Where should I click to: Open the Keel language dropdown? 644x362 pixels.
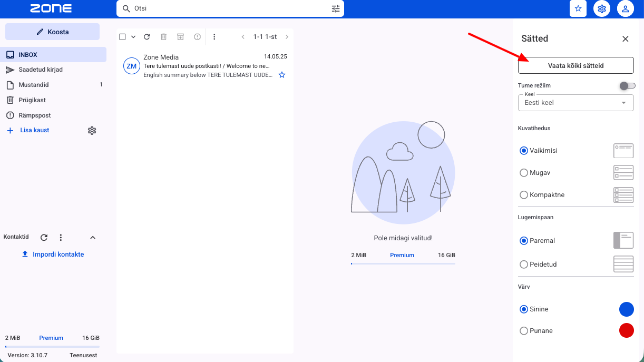tap(575, 103)
